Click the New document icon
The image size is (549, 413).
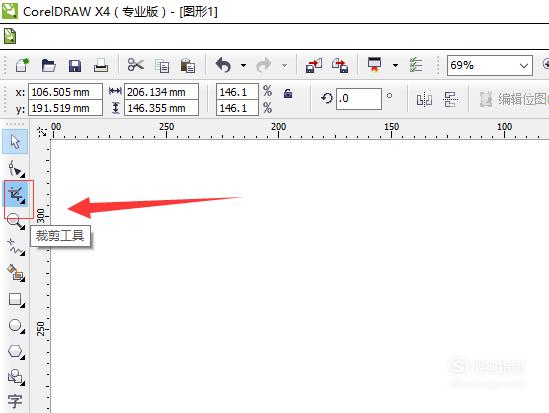22,65
